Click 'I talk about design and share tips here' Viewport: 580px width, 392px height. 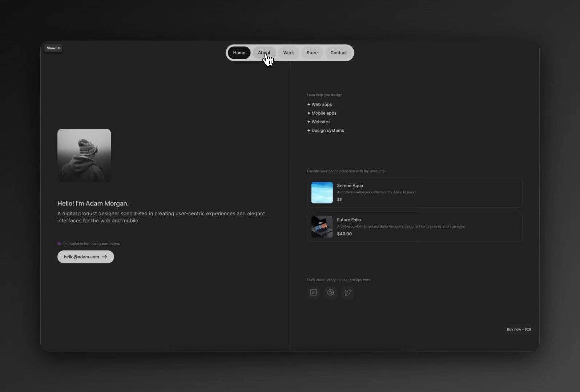(339, 280)
